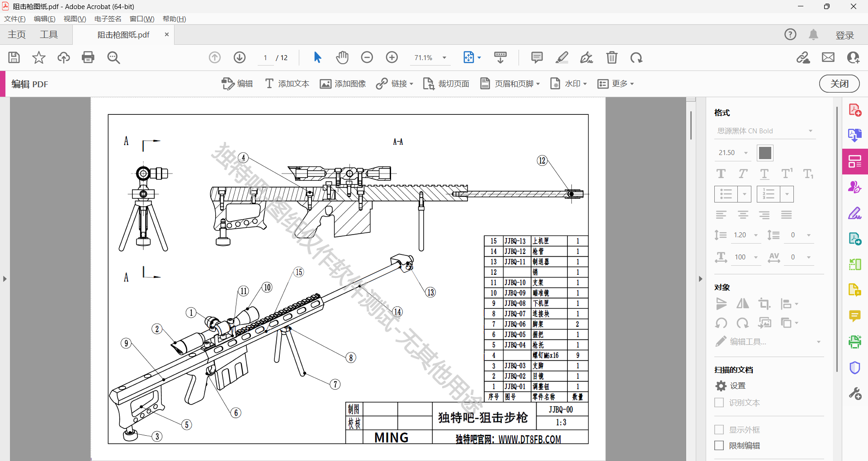Expand the zoom percentage dropdown
The height and width of the screenshot is (461, 868).
point(444,57)
